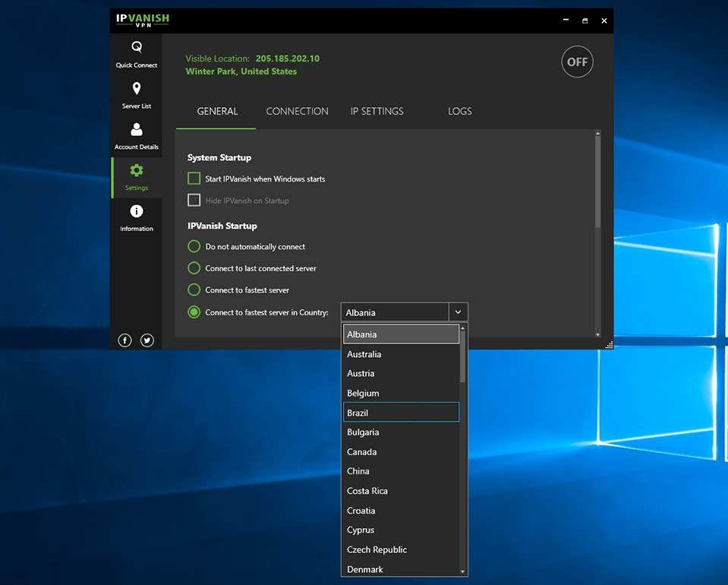This screenshot has height=585, width=728.
Task: Click the window resize grip
Action: [609, 344]
